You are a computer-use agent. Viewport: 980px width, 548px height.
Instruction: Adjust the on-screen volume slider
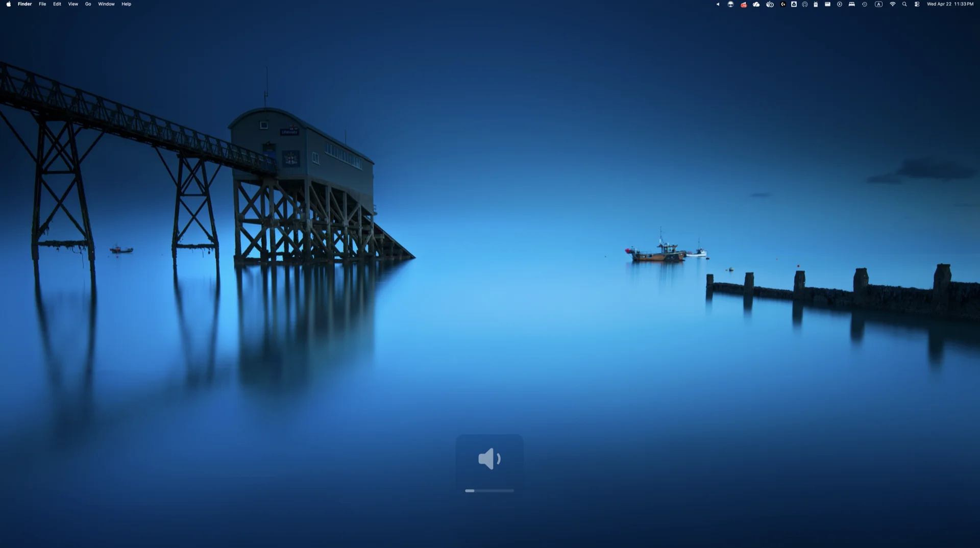coord(489,490)
